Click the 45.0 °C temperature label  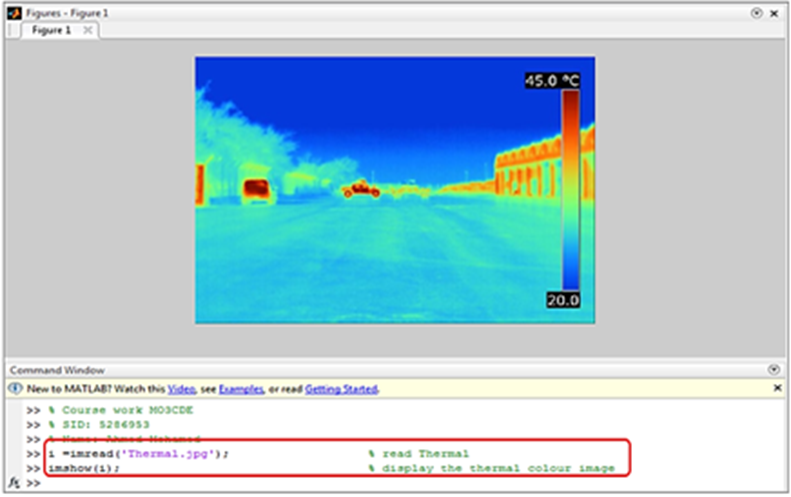(552, 81)
